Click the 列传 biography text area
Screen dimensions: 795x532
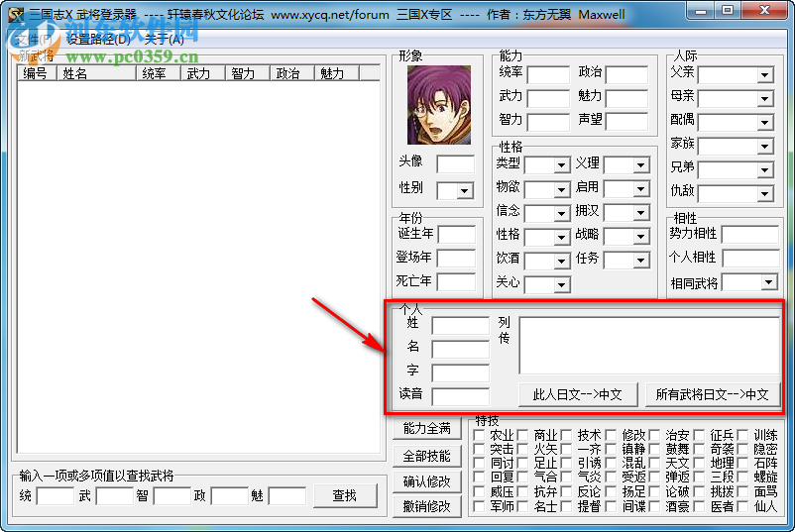(x=649, y=346)
